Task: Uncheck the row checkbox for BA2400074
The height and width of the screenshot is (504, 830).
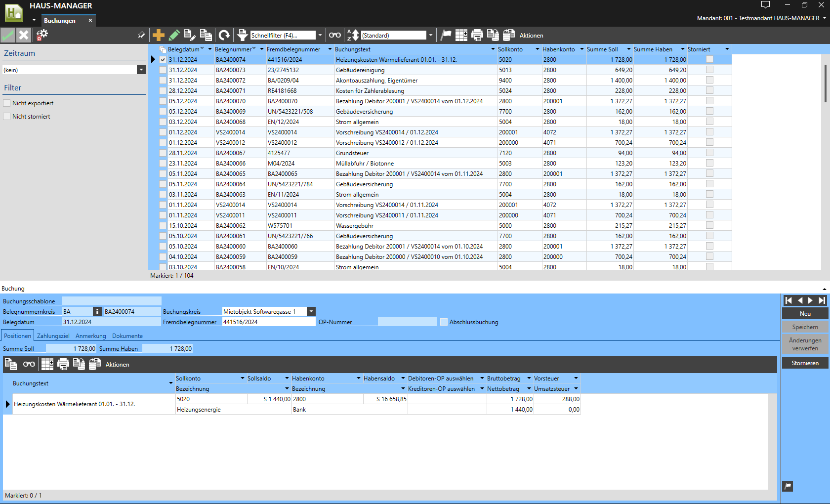Action: pos(163,60)
